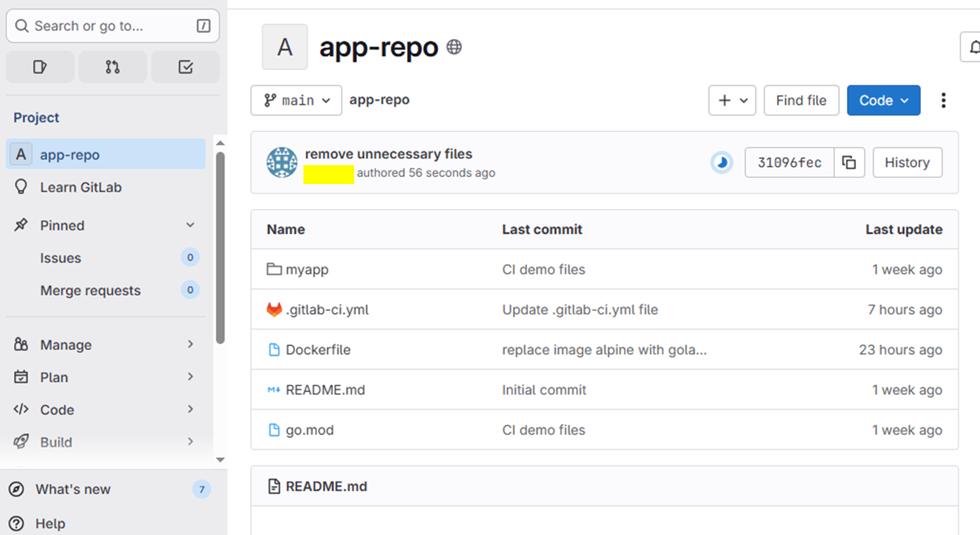Open the Issues sidebar item

click(106, 258)
